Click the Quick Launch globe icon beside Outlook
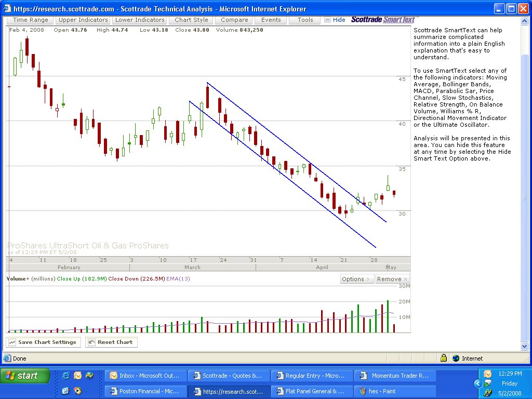The image size is (532, 399). 89,375
